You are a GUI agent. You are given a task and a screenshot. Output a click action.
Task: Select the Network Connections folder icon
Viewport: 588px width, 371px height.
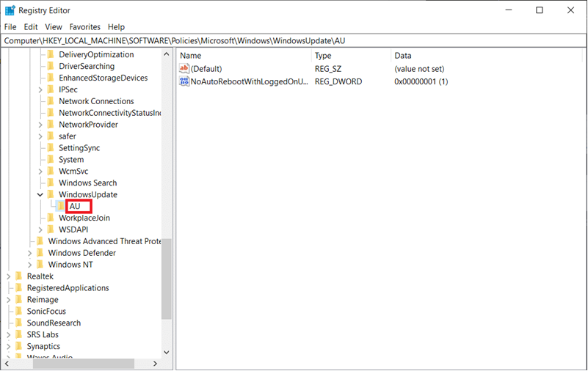click(51, 101)
